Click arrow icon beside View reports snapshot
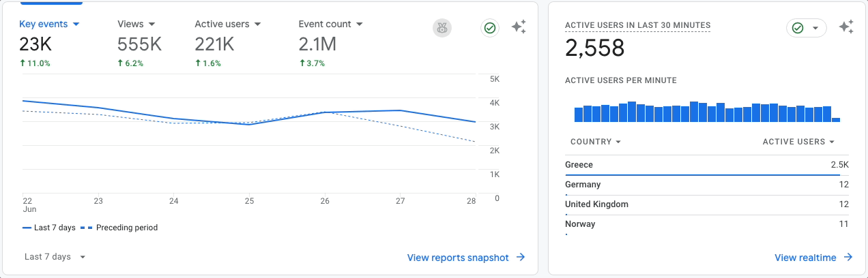868x278 pixels. click(x=521, y=258)
